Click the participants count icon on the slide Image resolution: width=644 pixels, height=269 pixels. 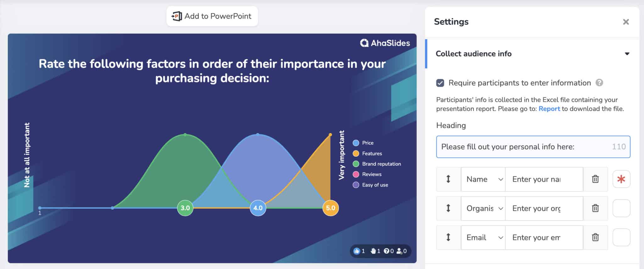(x=399, y=251)
